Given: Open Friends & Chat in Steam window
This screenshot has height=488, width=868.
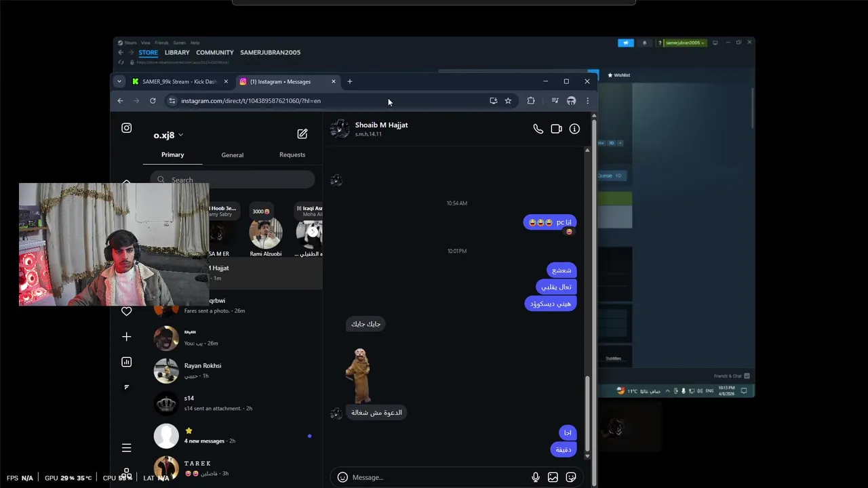Looking at the screenshot, I should tap(732, 376).
